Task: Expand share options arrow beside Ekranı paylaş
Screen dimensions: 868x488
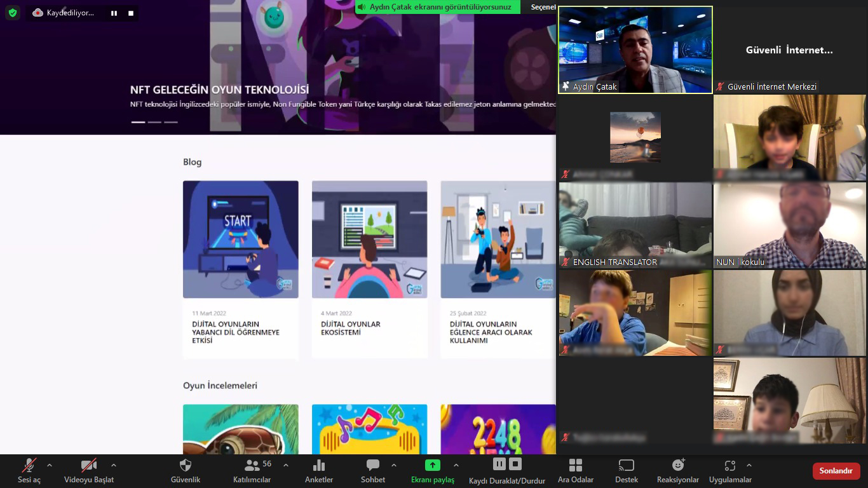Action: tap(456, 465)
